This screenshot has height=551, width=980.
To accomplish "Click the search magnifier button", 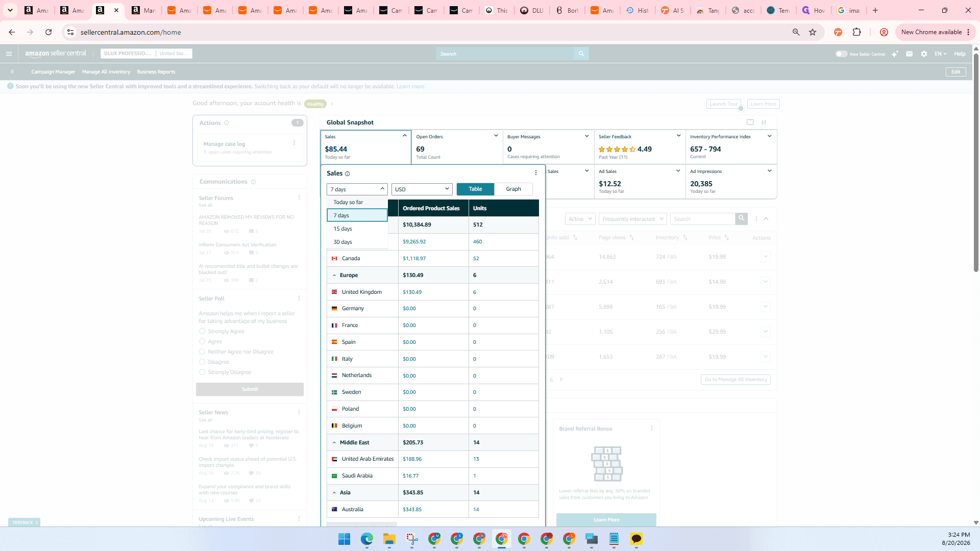I will coord(581,54).
